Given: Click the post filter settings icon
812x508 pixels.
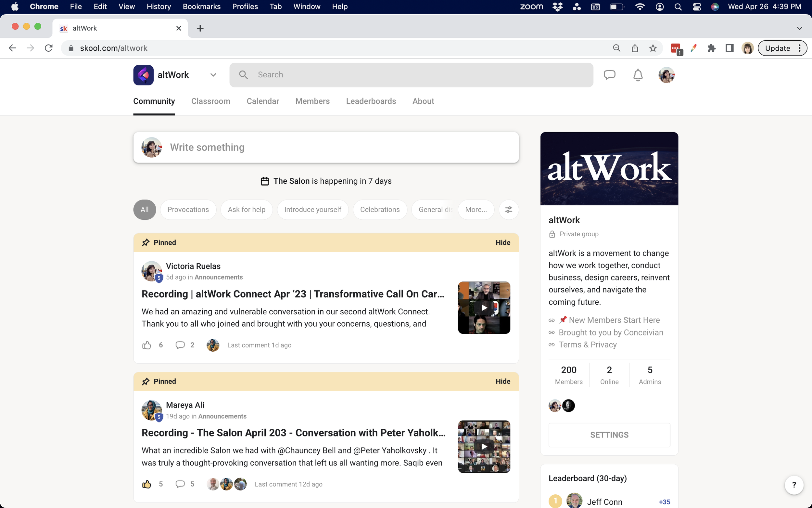Looking at the screenshot, I should (509, 210).
